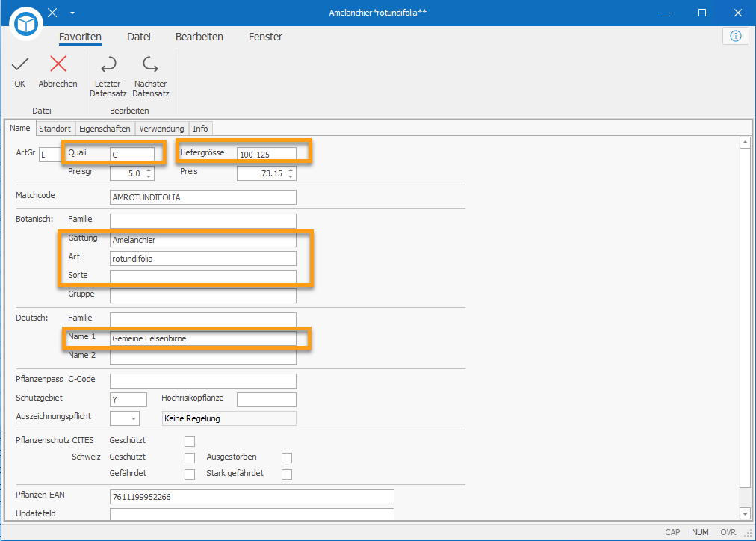The width and height of the screenshot is (756, 541).
Task: Switch to the Info tab
Action: point(200,129)
